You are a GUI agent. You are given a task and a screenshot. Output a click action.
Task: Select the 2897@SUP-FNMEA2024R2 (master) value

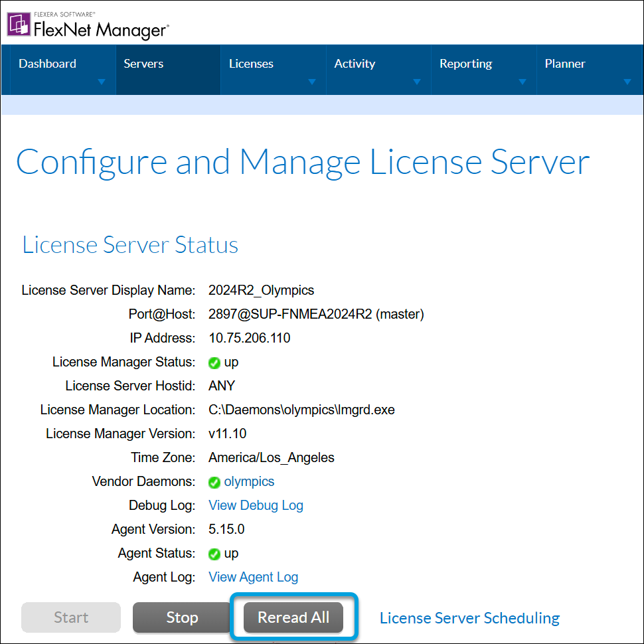[316, 314]
